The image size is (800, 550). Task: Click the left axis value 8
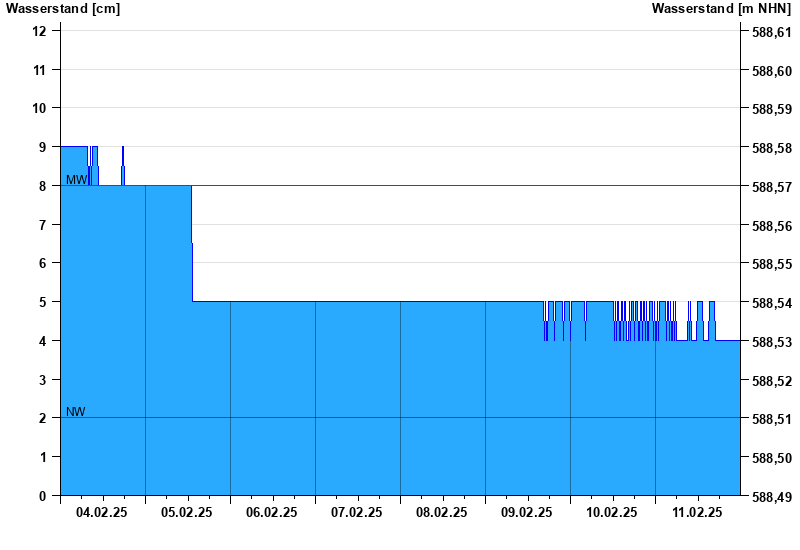click(42, 186)
